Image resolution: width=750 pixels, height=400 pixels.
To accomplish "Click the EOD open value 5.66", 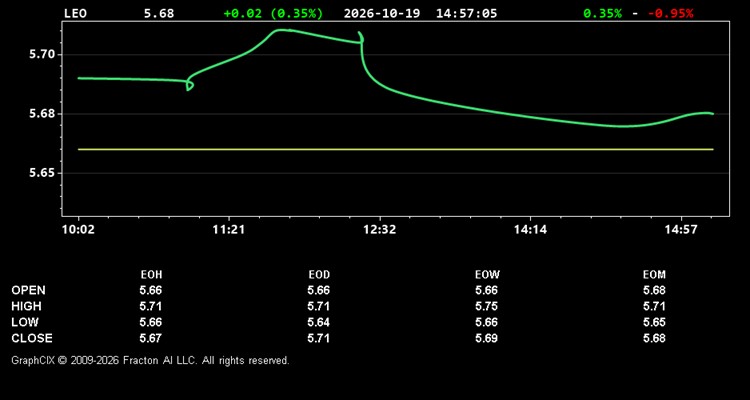I will (319, 290).
